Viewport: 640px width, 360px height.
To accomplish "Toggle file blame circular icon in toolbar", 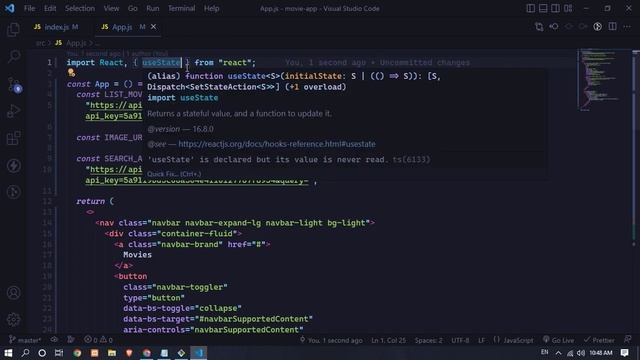I will click(x=598, y=27).
